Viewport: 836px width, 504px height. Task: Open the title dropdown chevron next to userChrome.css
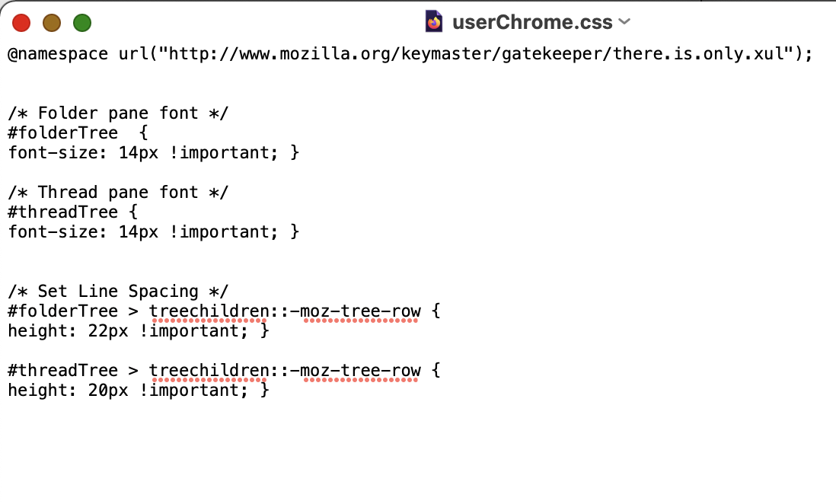point(624,22)
